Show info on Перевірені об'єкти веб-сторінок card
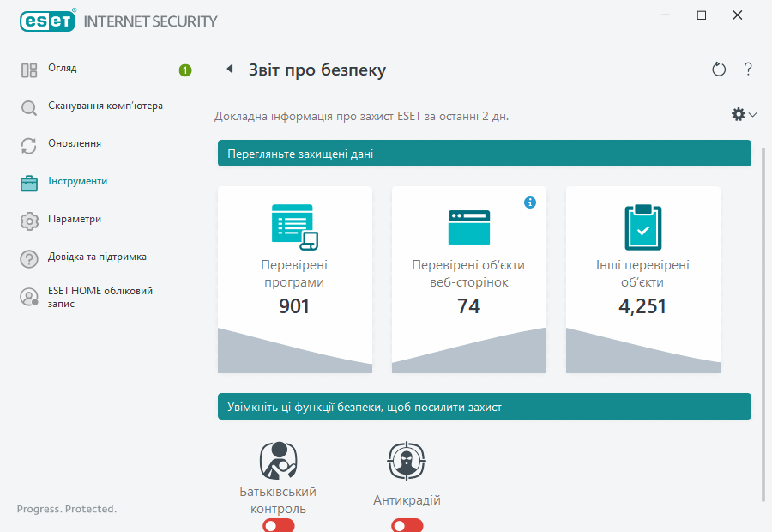 pyautogui.click(x=530, y=203)
